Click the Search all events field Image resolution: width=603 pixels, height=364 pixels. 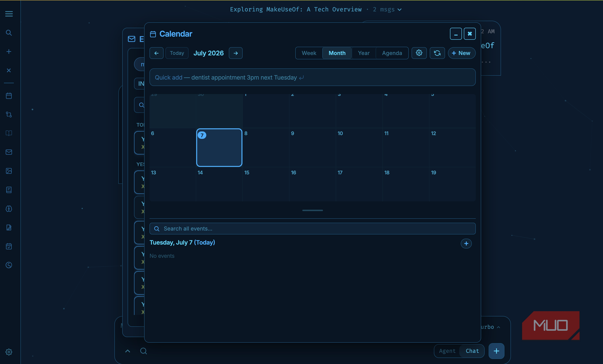312,228
